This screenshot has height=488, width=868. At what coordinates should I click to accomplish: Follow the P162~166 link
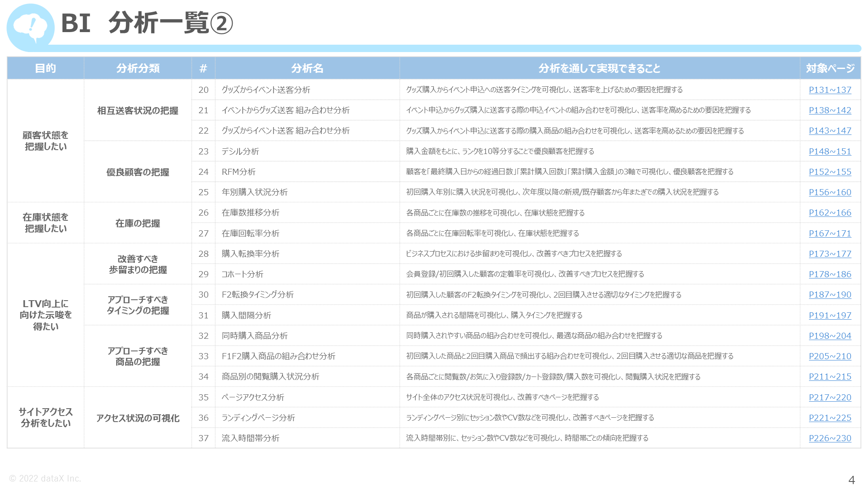tap(830, 213)
